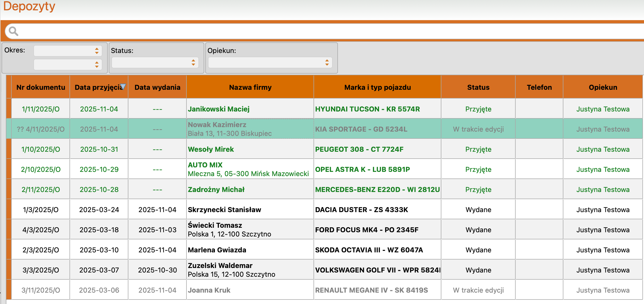Open the Wesoły Mirek deposit entry
Image resolution: width=644 pixels, height=304 pixels.
[211, 149]
